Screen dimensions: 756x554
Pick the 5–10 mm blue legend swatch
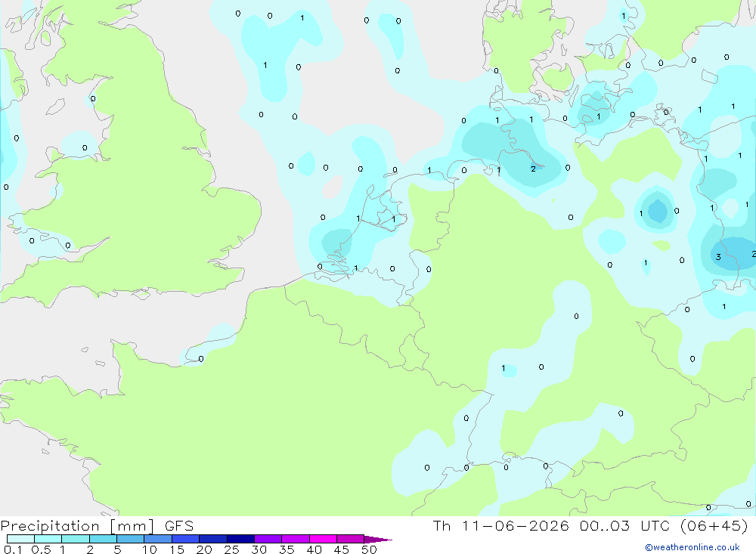pos(130,539)
